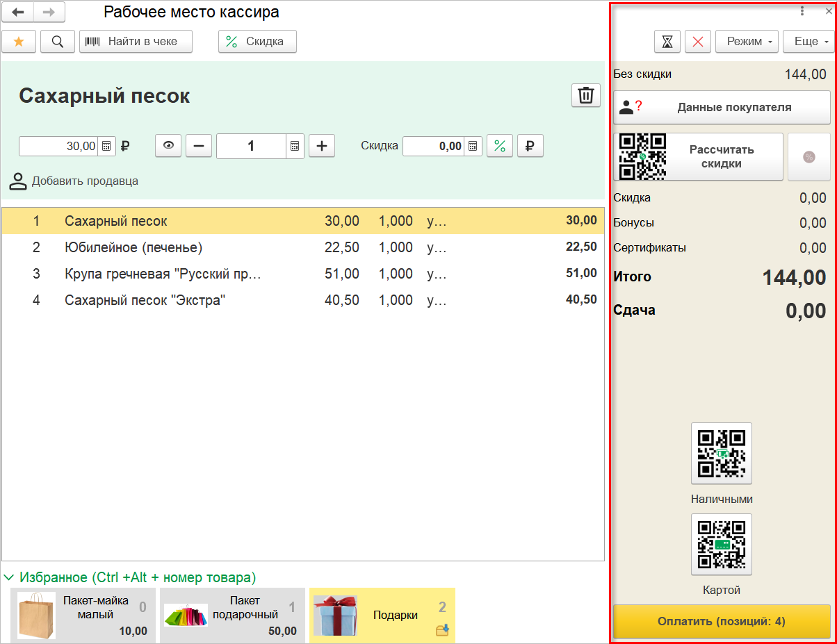Image resolution: width=837 pixels, height=644 pixels.
Task: Open calculator next to price 30,00
Action: click(106, 146)
